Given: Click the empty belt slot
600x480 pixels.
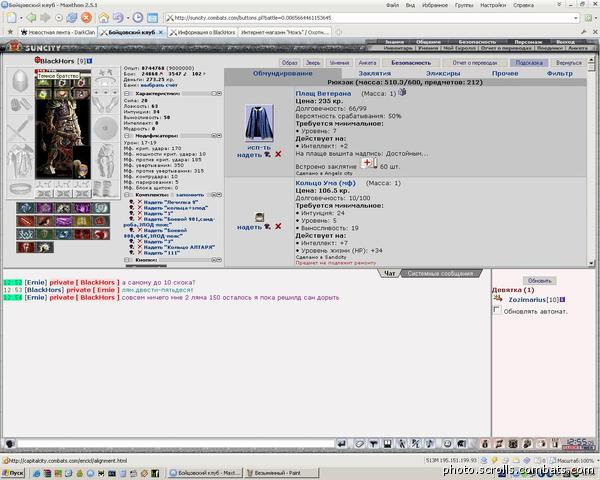Looking at the screenshot, I should tap(20, 188).
